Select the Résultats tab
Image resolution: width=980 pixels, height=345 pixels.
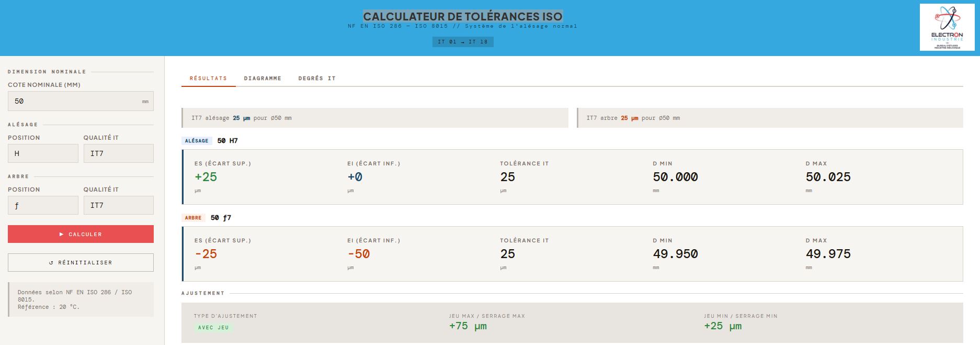[x=208, y=79]
